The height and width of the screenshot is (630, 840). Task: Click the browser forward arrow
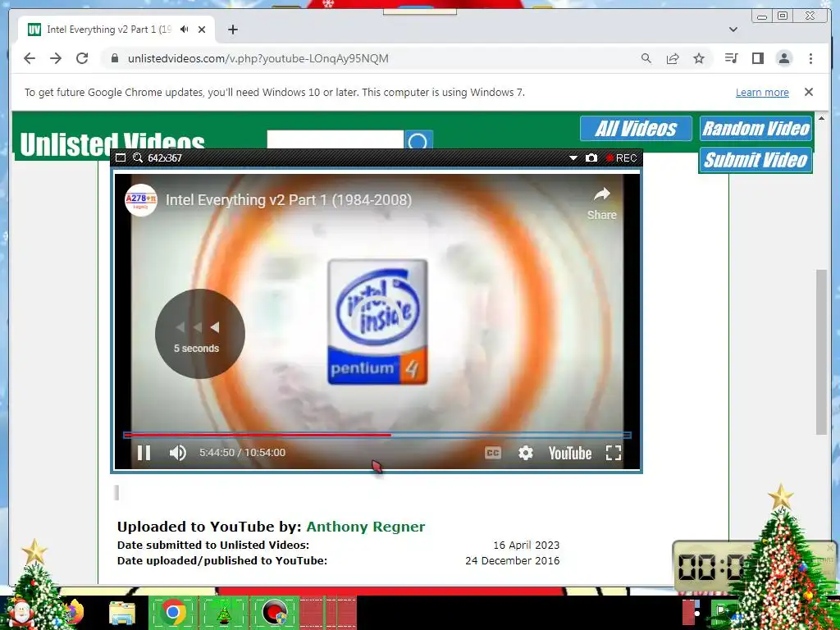pyautogui.click(x=56, y=58)
